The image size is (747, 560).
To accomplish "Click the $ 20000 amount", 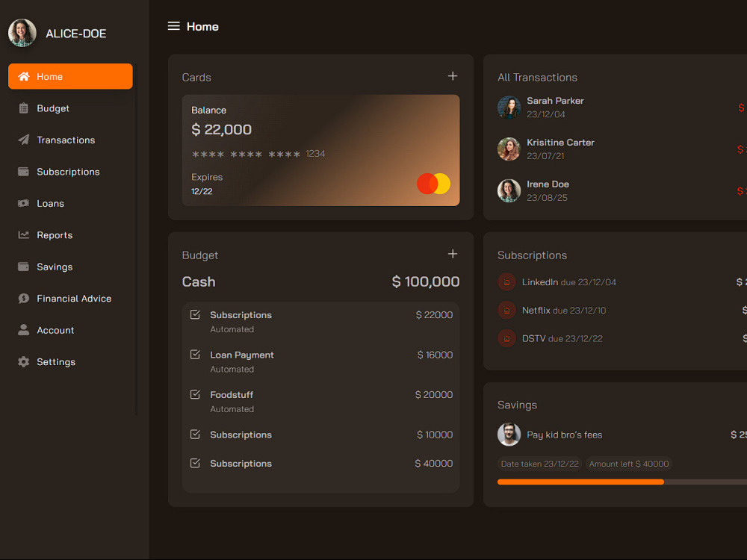I will pos(434,395).
